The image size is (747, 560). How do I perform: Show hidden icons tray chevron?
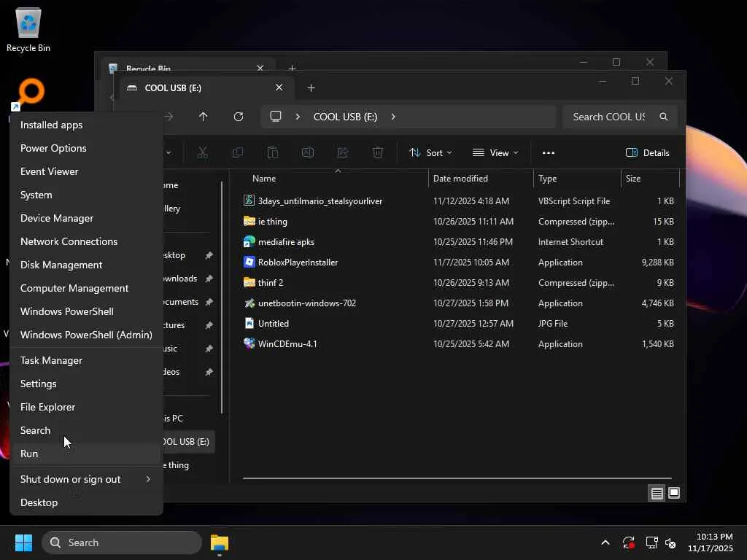coord(605,542)
